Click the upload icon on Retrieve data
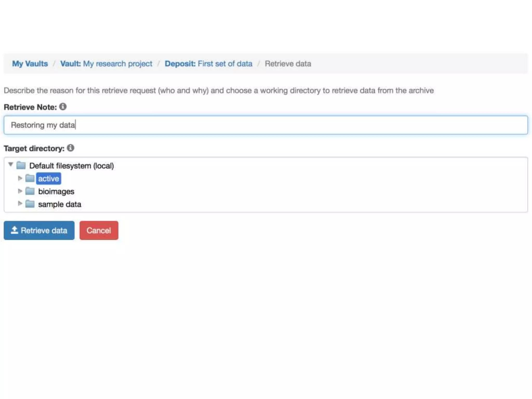This screenshot has height=399, width=532. point(15,230)
